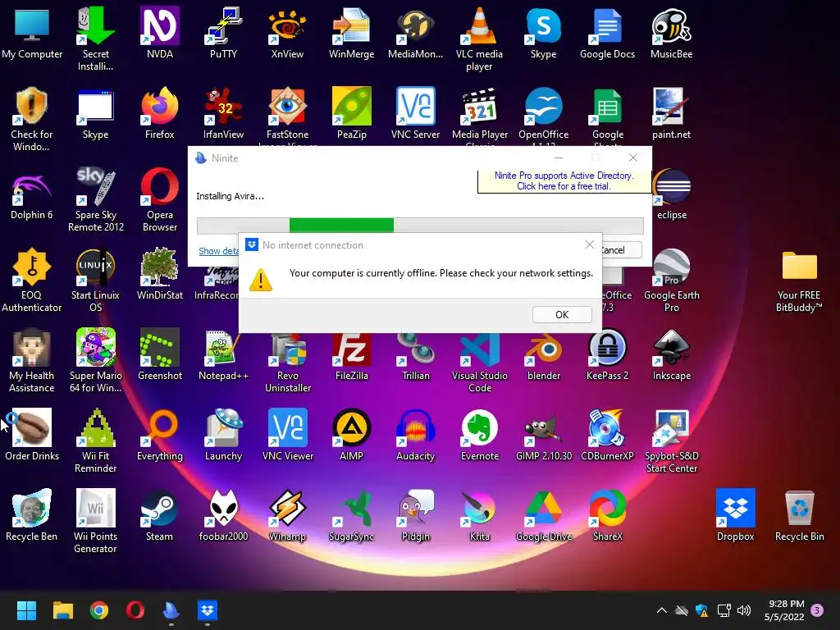840x630 pixels.
Task: Open the Notepad++ desktop icon
Action: pos(223,354)
